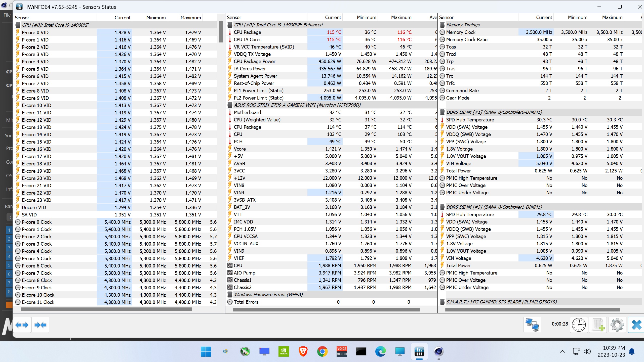Select the CPU Package Power row
Viewport: 644px width, 362px height.
coord(332,61)
